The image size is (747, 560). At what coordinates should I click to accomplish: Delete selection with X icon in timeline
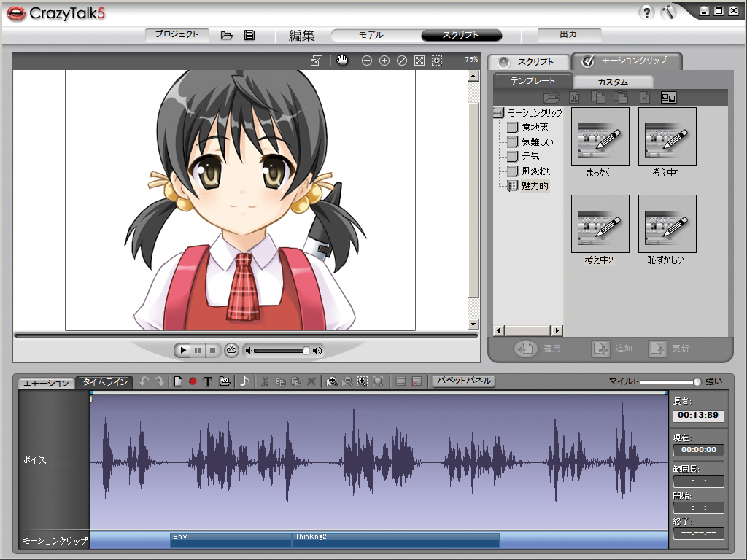point(311,381)
